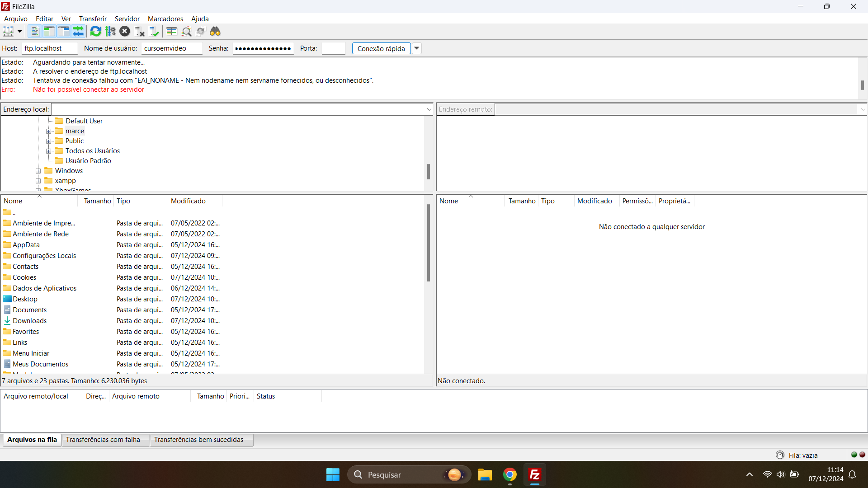Expand the Windows folder node
This screenshot has height=488, width=868.
38,171
